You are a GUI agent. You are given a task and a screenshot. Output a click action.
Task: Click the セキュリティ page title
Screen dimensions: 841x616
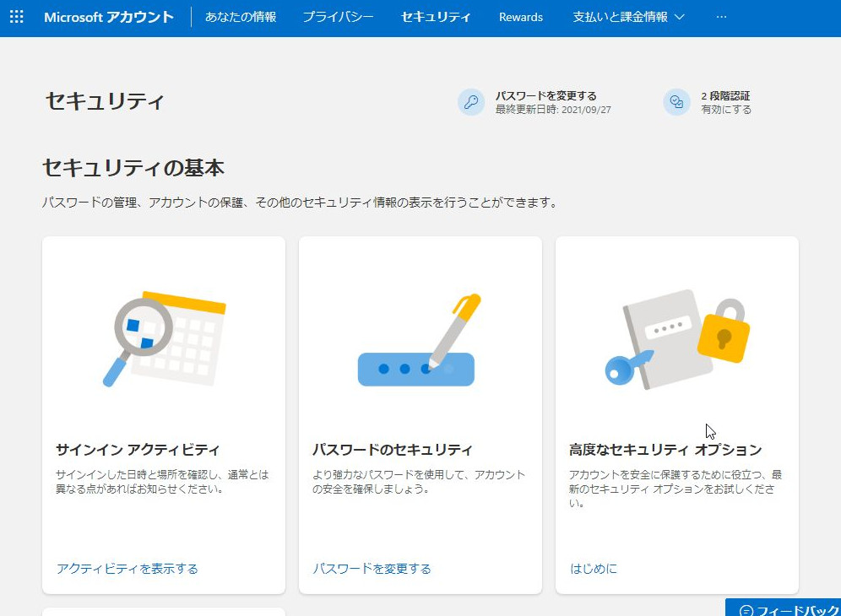(105, 100)
